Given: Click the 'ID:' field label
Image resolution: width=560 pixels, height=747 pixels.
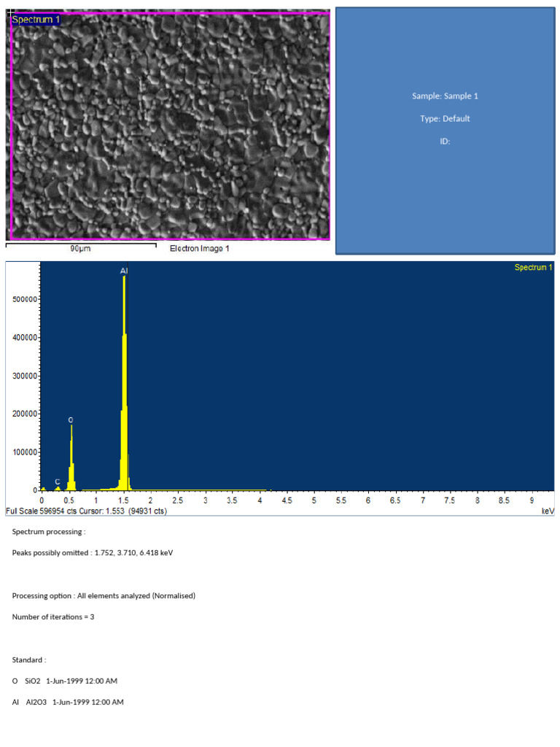Looking at the screenshot, I should tap(445, 142).
